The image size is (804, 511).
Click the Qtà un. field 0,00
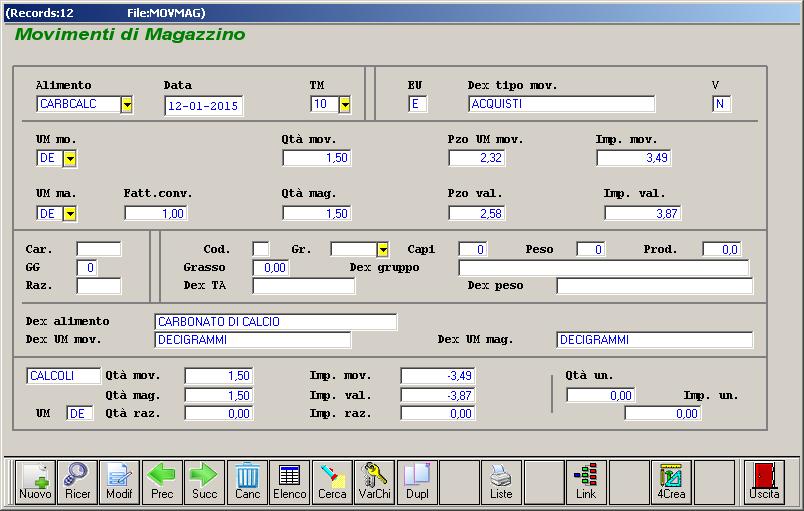[601, 395]
